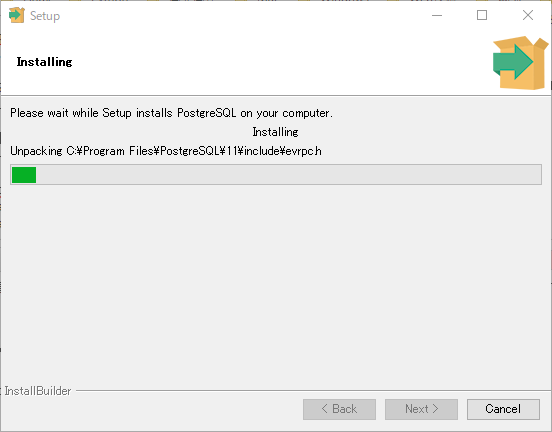This screenshot has height=432, width=552.
Task: Click the centered Installing status label
Action: pos(275,132)
